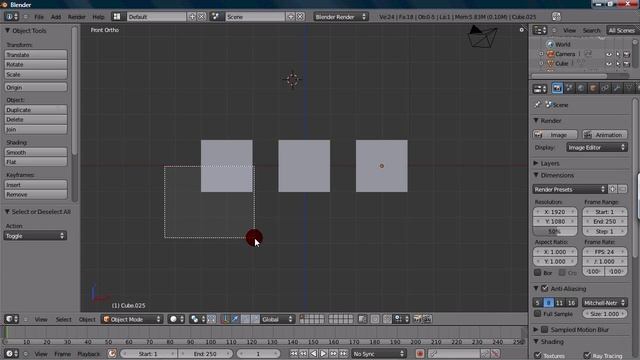640x360 pixels.
Task: Enable the Sampled Motion Blur checkbox
Action: [x=544, y=329]
